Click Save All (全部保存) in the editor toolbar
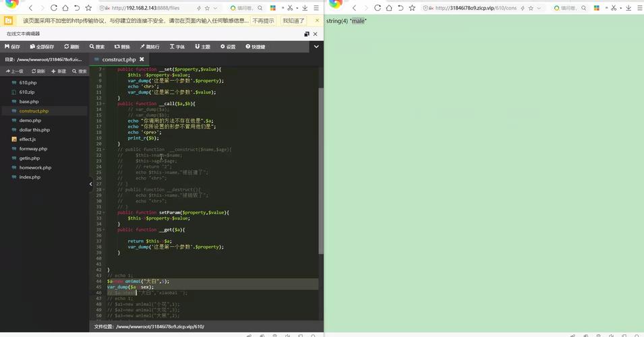 pyautogui.click(x=42, y=47)
